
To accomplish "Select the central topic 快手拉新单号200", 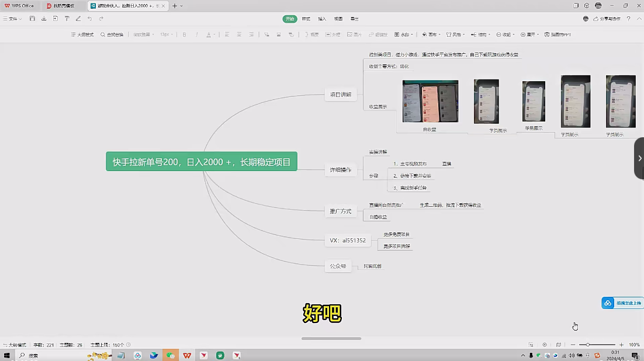I will coord(202,161).
